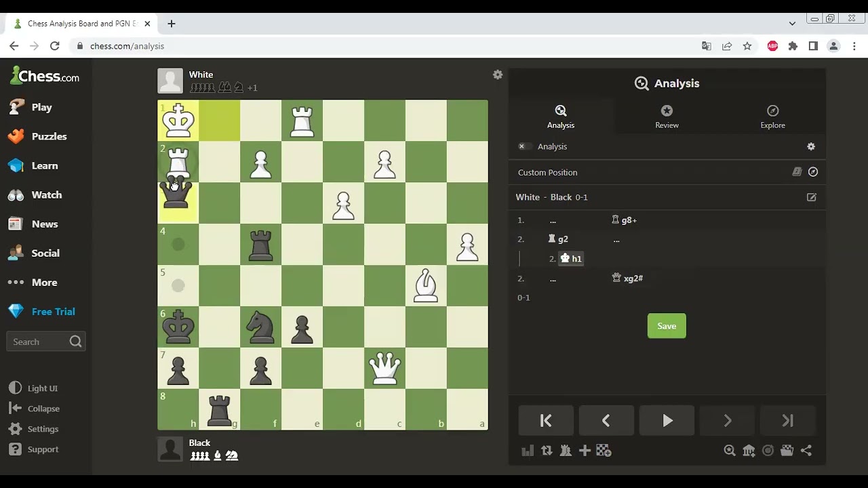This screenshot has width=868, height=488.
Task: Click the share icon
Action: point(806,451)
